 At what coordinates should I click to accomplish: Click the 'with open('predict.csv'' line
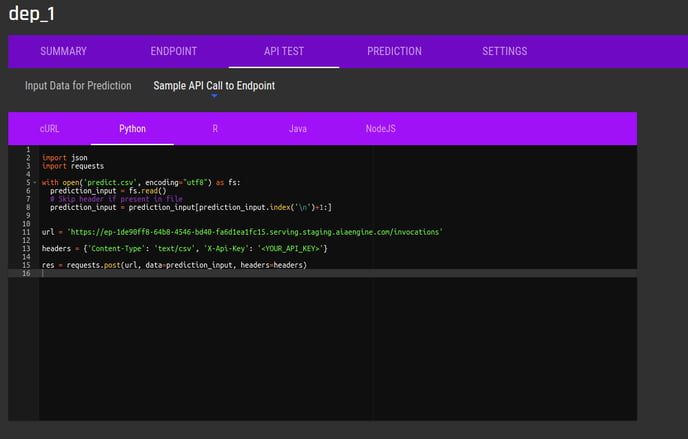pyautogui.click(x=141, y=182)
